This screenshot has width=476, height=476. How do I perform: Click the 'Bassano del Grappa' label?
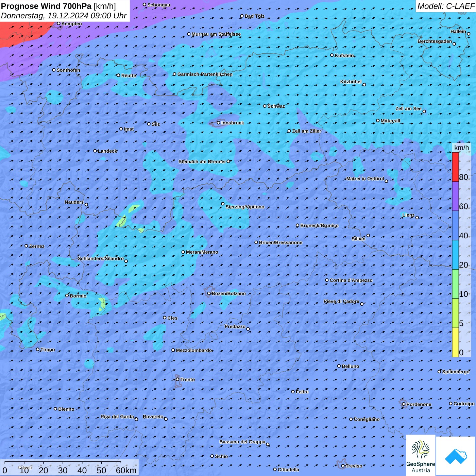click(x=242, y=442)
